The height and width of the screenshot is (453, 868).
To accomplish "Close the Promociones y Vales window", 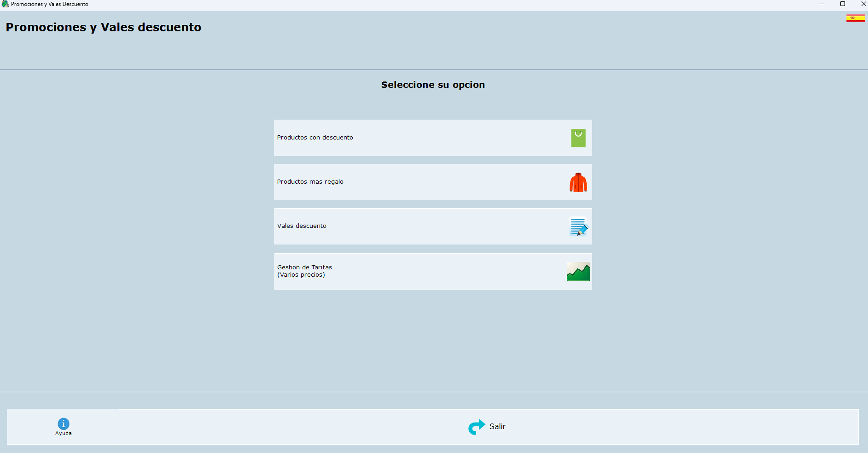I will pyautogui.click(x=863, y=4).
